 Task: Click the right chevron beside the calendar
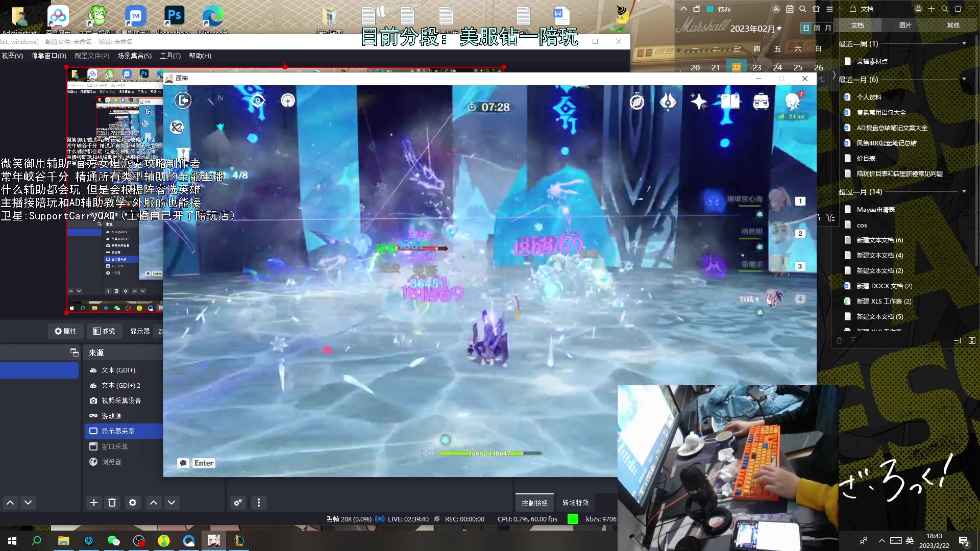(834, 76)
